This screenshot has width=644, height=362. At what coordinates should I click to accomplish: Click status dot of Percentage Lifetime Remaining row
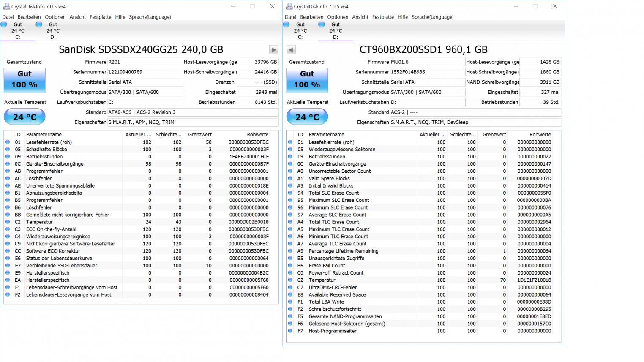coord(290,251)
